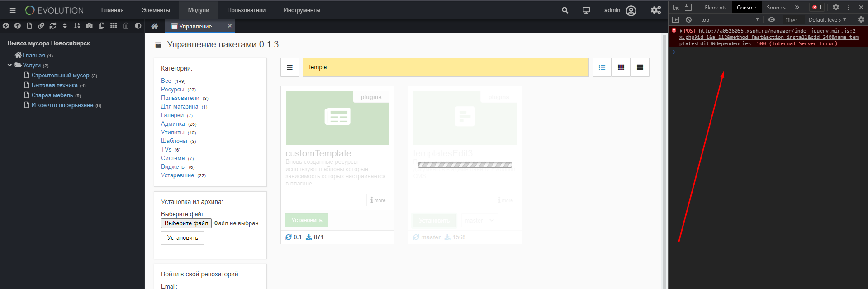Select the Админка category
868x289 pixels.
173,123
